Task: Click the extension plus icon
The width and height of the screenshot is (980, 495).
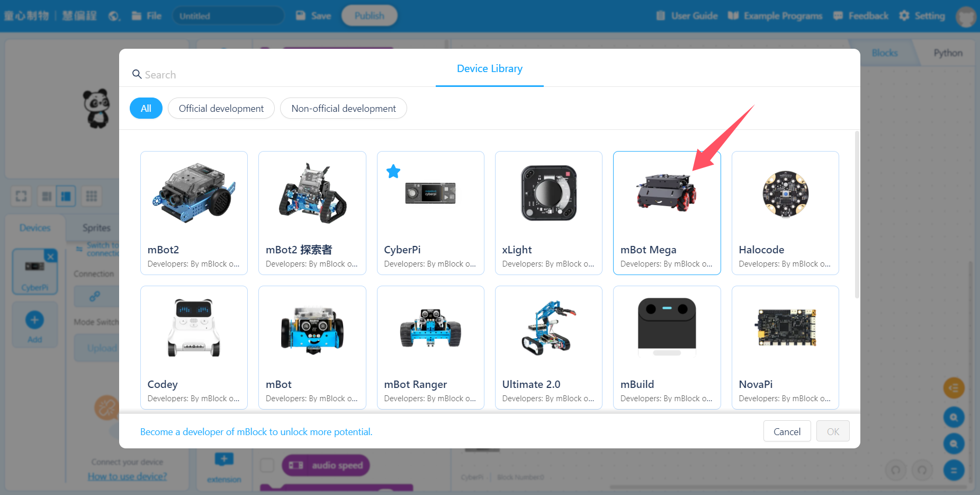Action: [224, 459]
